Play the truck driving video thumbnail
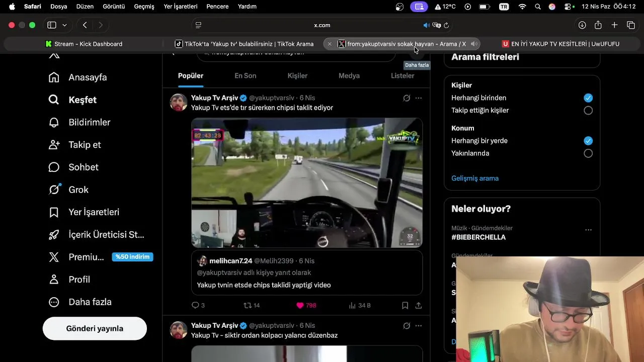This screenshot has height=362, width=644. click(307, 183)
